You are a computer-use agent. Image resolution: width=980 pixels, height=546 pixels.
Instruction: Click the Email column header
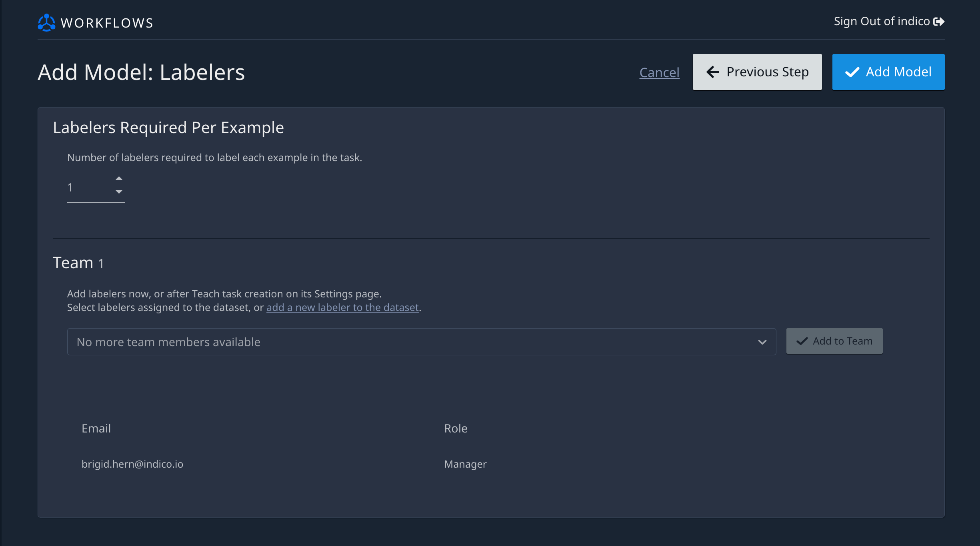(x=96, y=428)
